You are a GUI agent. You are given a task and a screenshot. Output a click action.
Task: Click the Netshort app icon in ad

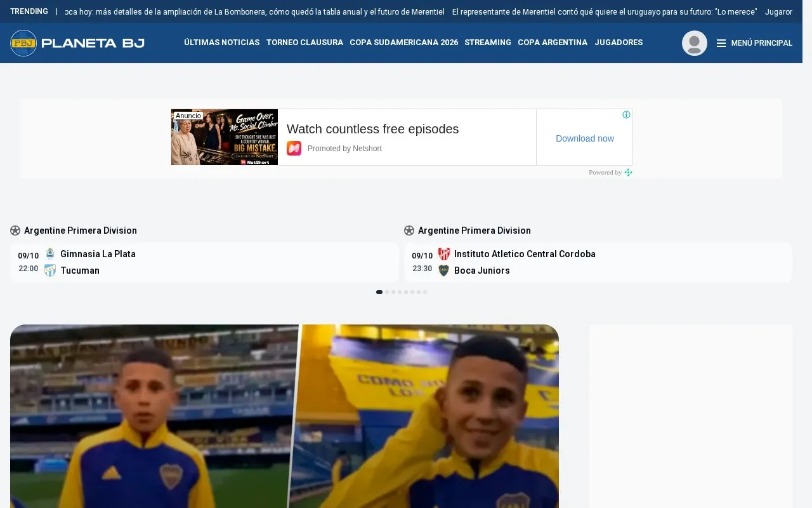(294, 149)
